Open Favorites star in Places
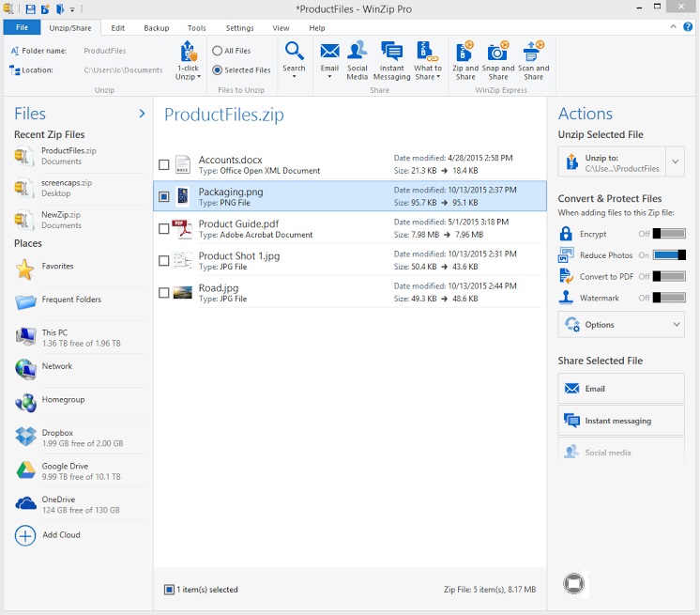The width and height of the screenshot is (700, 615). click(25, 269)
